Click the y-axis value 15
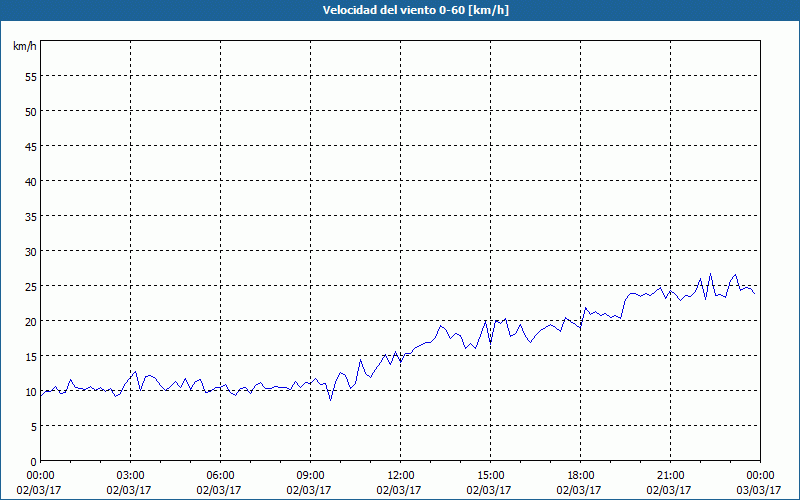This screenshot has width=800, height=500. [x=31, y=357]
